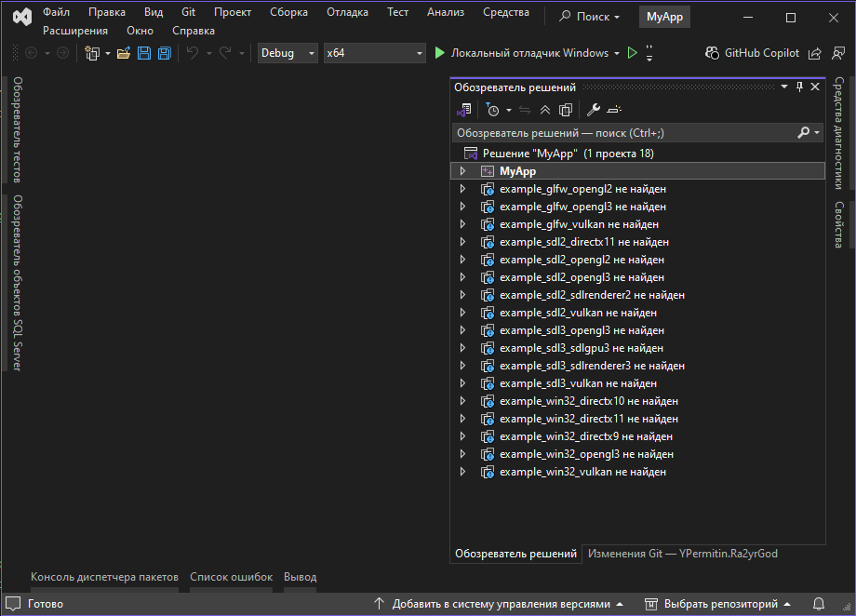Open the Git menu
This screenshot has height=616, width=856.
[x=188, y=12]
